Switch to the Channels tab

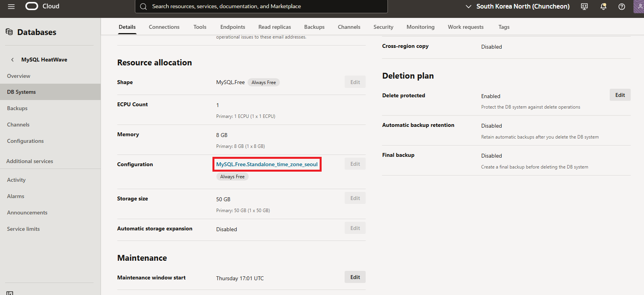(349, 27)
